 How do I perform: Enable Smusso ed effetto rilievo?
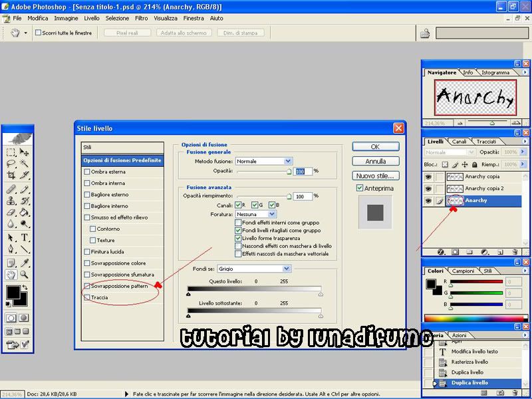pos(87,217)
